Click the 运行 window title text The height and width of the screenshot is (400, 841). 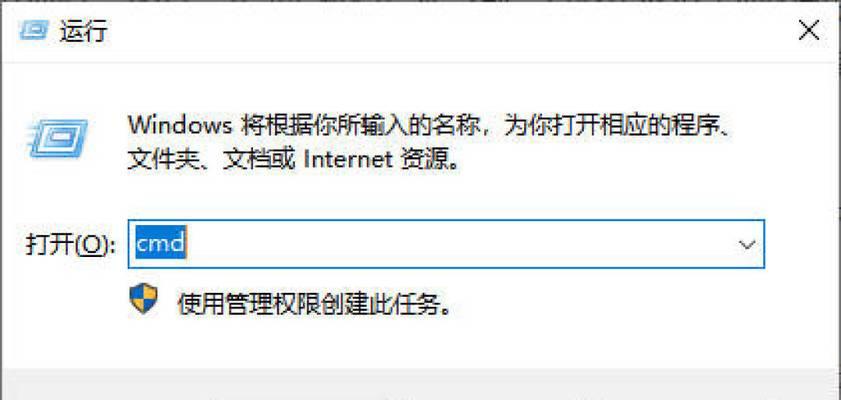tap(84, 31)
